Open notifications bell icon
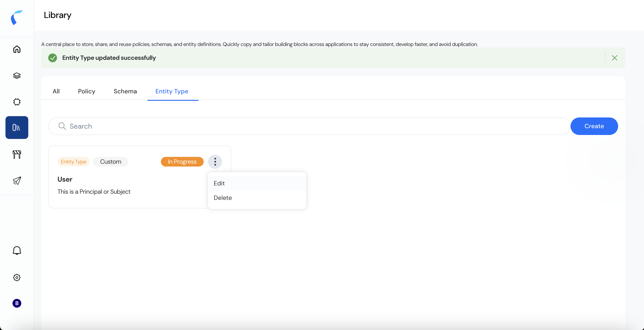644x330 pixels. click(x=17, y=250)
